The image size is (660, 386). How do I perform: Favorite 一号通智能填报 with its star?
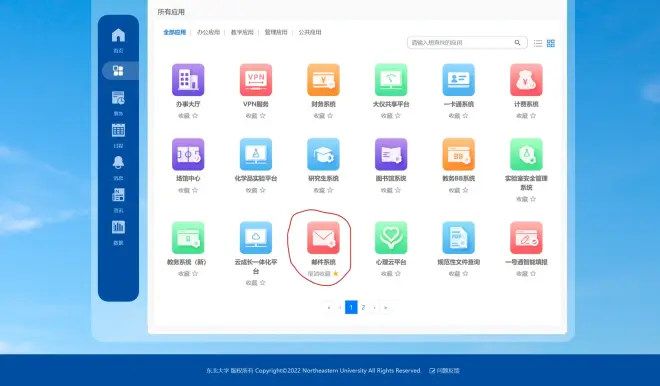(x=533, y=274)
